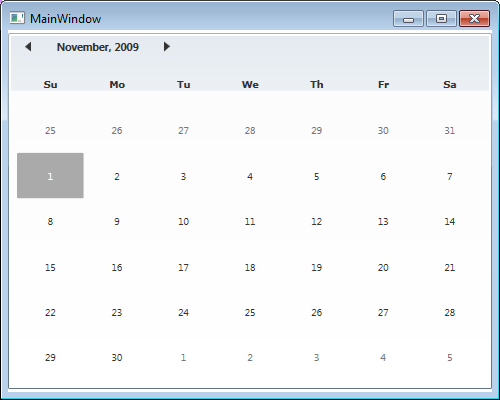Choose November 14
The height and width of the screenshot is (400, 500).
tap(450, 222)
